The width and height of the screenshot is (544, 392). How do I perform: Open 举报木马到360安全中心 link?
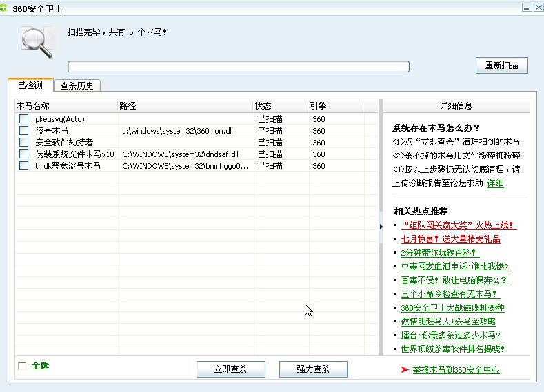coord(456,370)
